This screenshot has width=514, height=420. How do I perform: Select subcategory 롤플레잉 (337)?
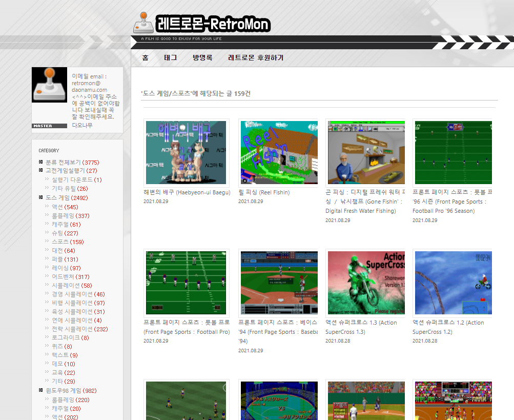[x=71, y=216]
